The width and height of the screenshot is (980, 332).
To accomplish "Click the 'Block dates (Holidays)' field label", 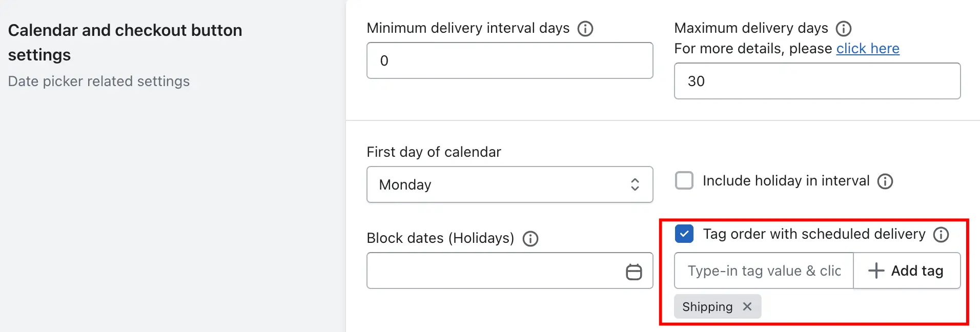I will [440, 238].
